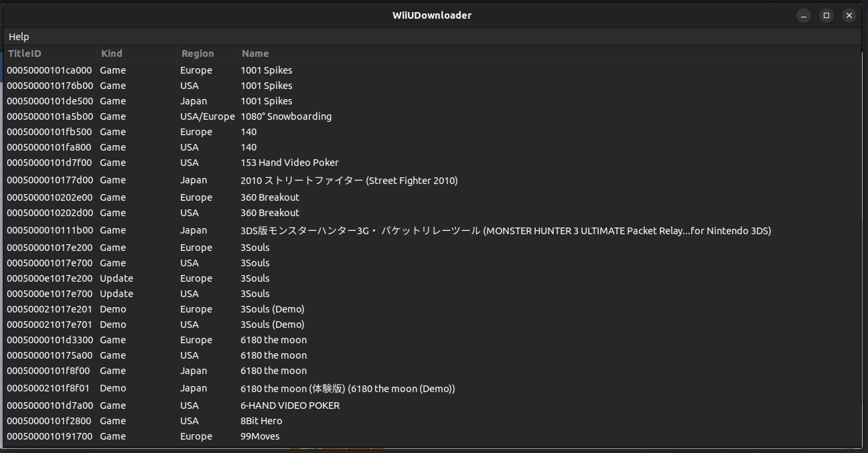Select the USA 3Souls (Demo) row

(x=273, y=325)
